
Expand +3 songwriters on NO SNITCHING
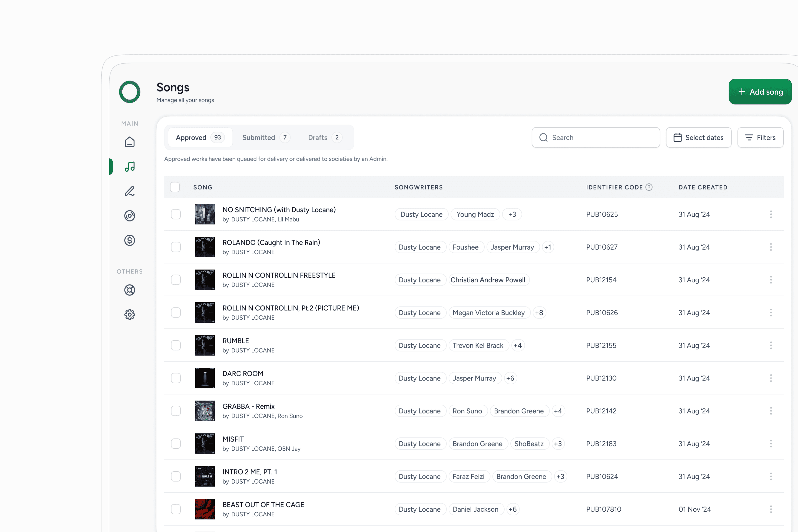(x=512, y=214)
